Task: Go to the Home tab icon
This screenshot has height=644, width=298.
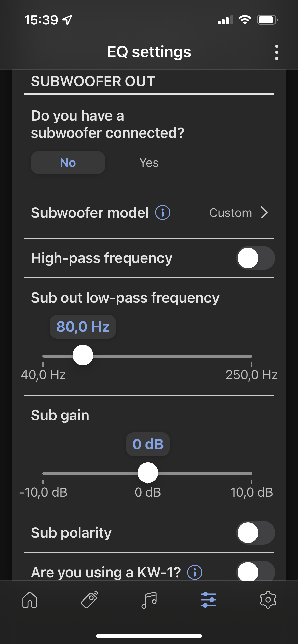Action: point(30,600)
